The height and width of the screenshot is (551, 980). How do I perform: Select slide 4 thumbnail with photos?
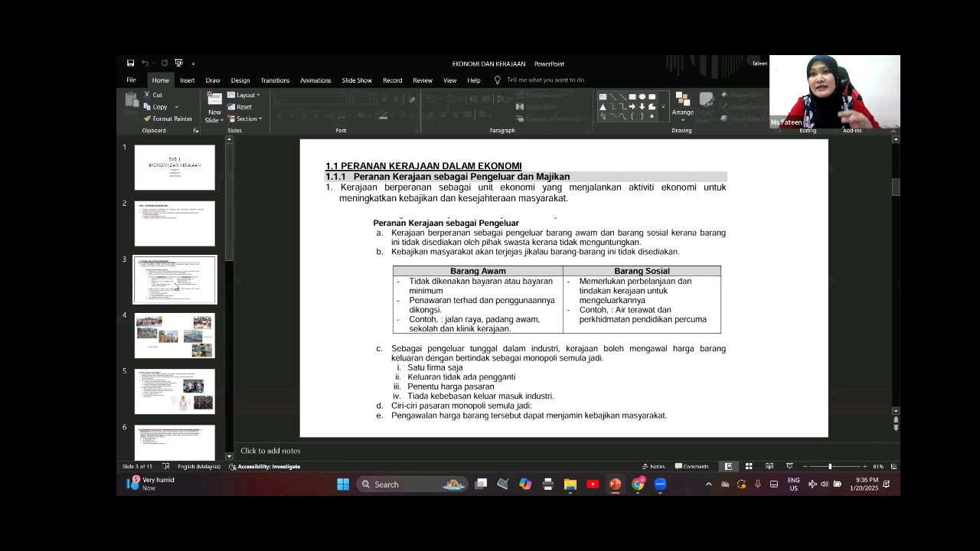click(175, 335)
